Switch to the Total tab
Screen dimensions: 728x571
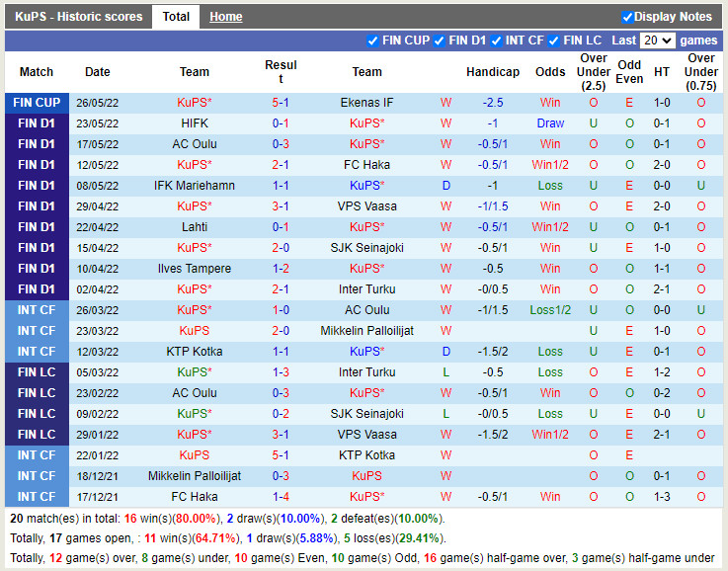click(x=176, y=17)
